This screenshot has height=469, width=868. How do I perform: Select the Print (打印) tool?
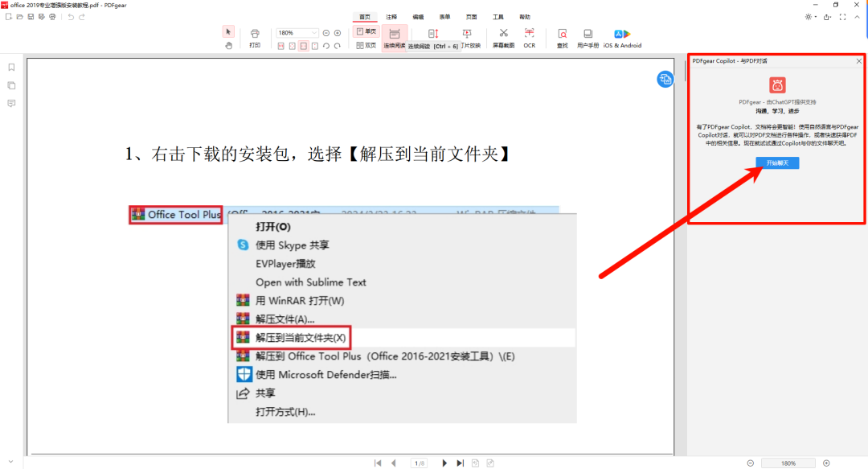pos(255,35)
